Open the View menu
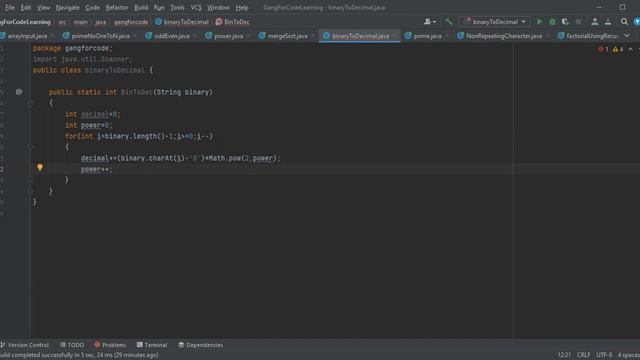This screenshot has width=640, height=360. click(43, 7)
